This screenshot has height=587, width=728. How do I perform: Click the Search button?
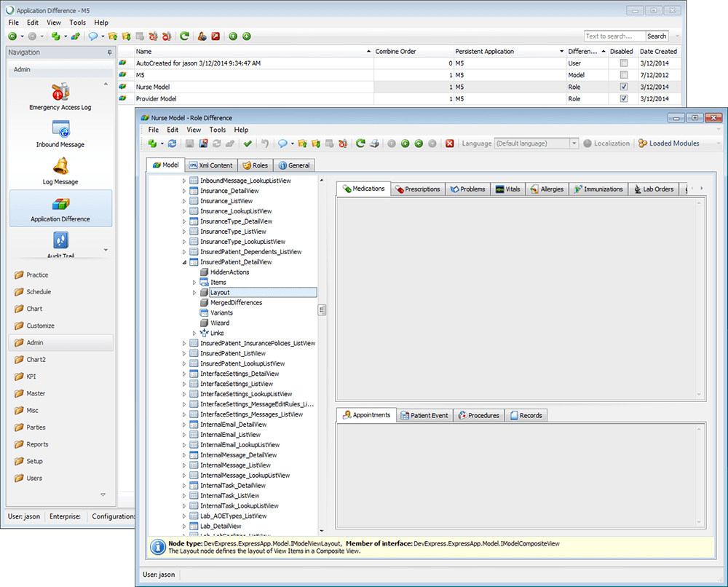(x=657, y=36)
